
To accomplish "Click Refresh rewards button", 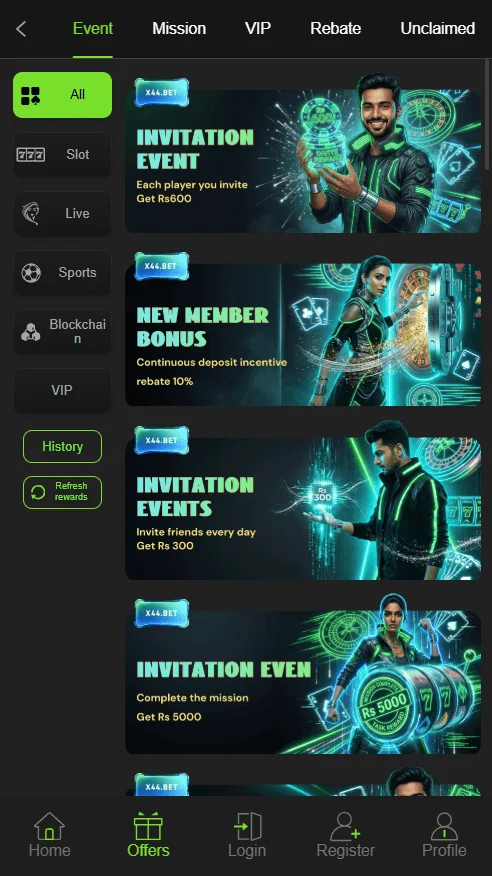I will 63,492.
